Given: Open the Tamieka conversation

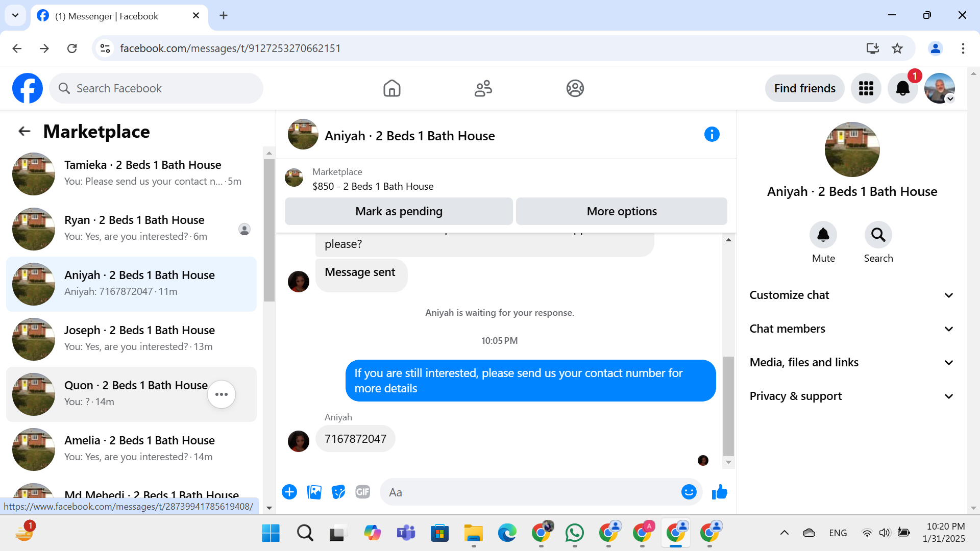Looking at the screenshot, I should click(x=131, y=174).
